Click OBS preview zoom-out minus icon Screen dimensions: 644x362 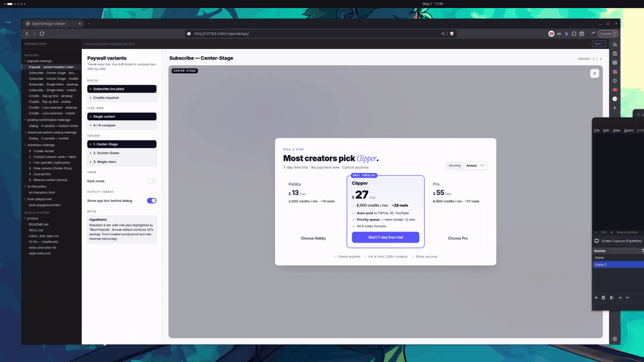point(596,233)
